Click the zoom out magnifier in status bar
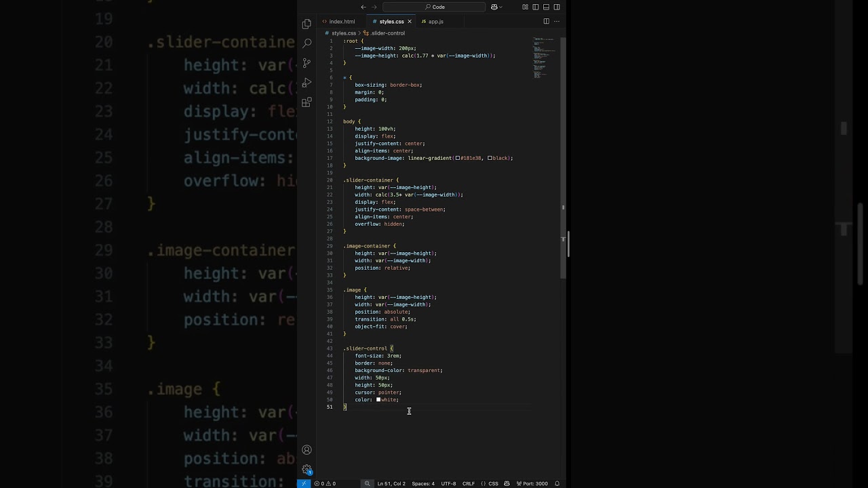The width and height of the screenshot is (868, 488). (x=368, y=483)
